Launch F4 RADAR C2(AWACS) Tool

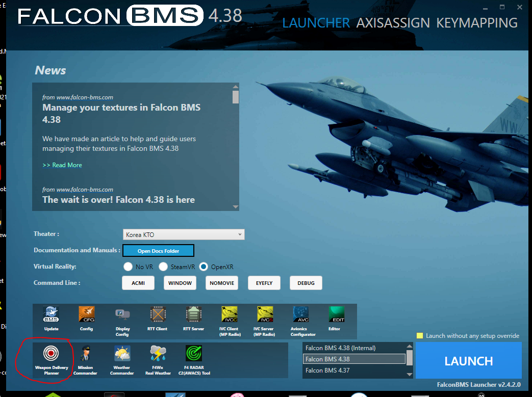coord(194,353)
